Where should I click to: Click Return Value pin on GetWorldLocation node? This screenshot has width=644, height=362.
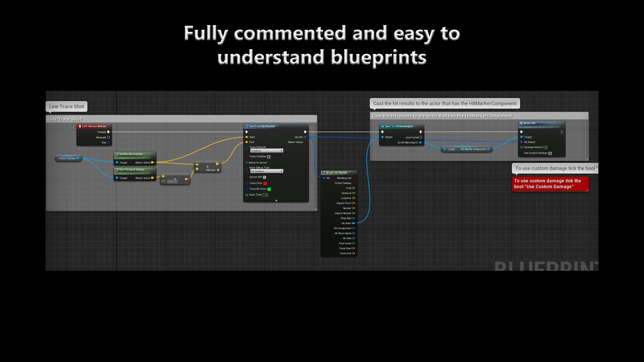[152, 162]
